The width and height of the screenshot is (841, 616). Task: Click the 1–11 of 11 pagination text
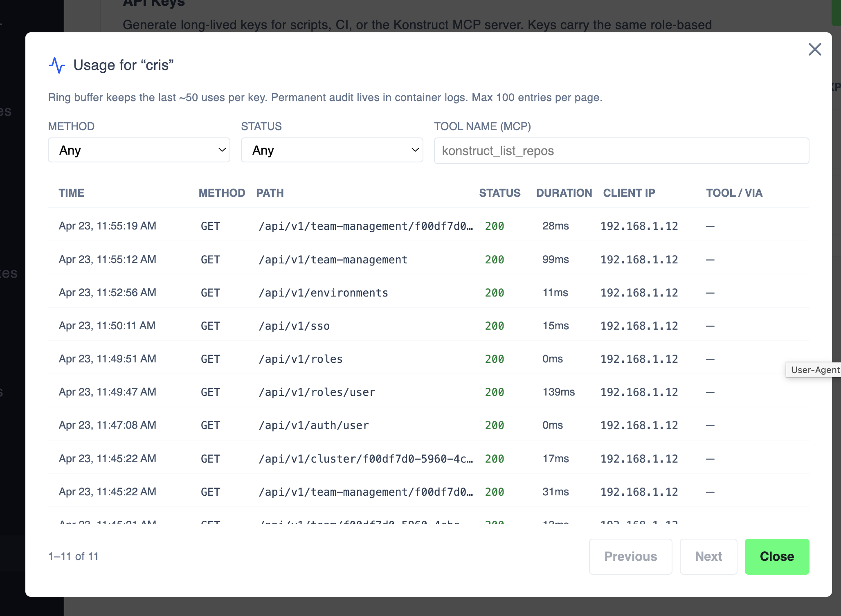(x=74, y=556)
